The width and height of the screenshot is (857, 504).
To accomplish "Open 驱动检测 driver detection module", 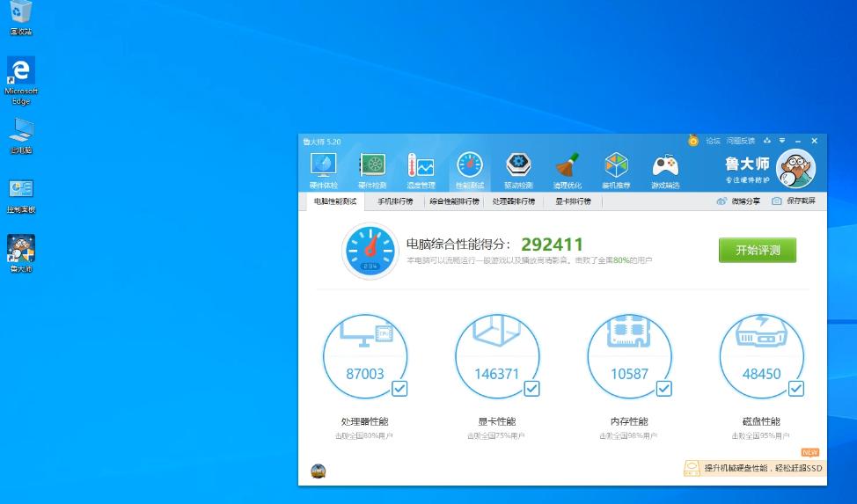I will coord(518,170).
